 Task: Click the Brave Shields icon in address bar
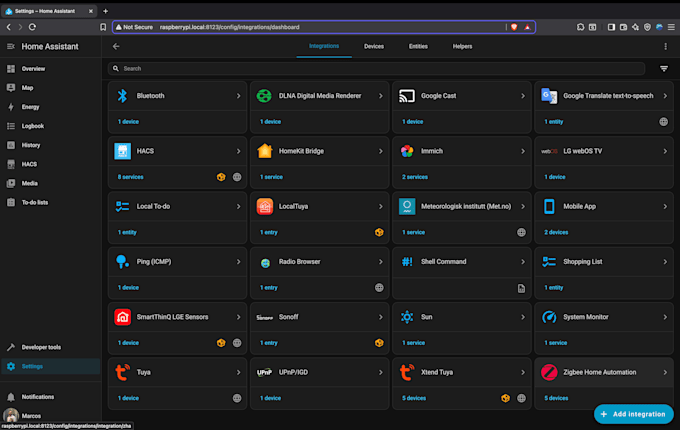click(514, 27)
